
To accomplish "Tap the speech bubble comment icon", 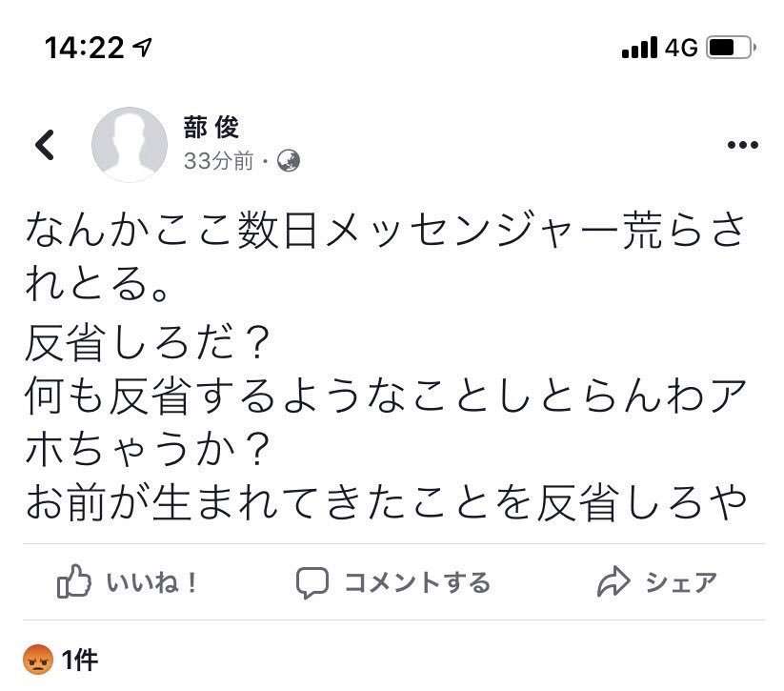I will coord(312,583).
